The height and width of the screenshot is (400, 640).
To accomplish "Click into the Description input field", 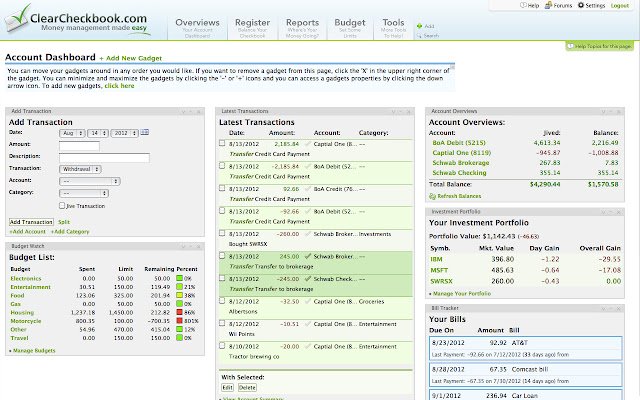I will 104,158.
